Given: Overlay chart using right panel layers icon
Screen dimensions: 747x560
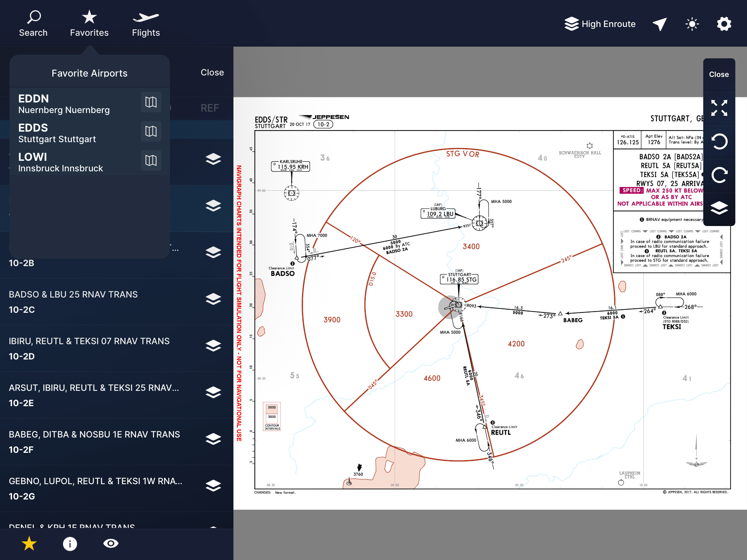Looking at the screenshot, I should (x=719, y=208).
